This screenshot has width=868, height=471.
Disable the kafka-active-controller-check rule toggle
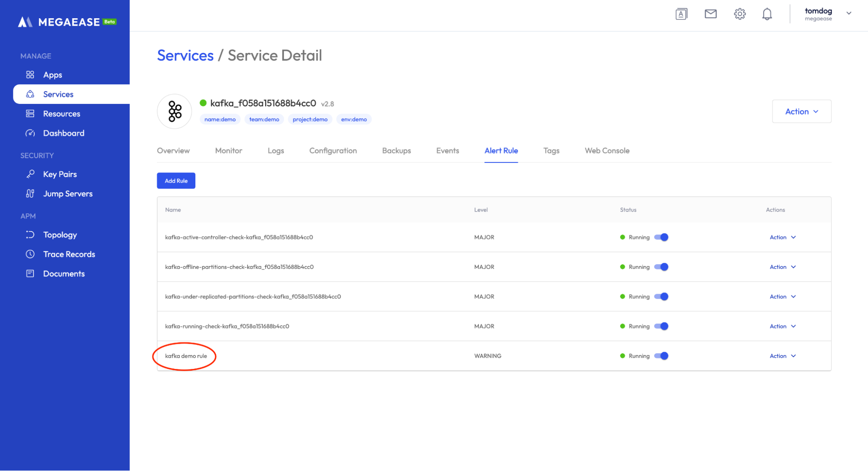pos(661,237)
